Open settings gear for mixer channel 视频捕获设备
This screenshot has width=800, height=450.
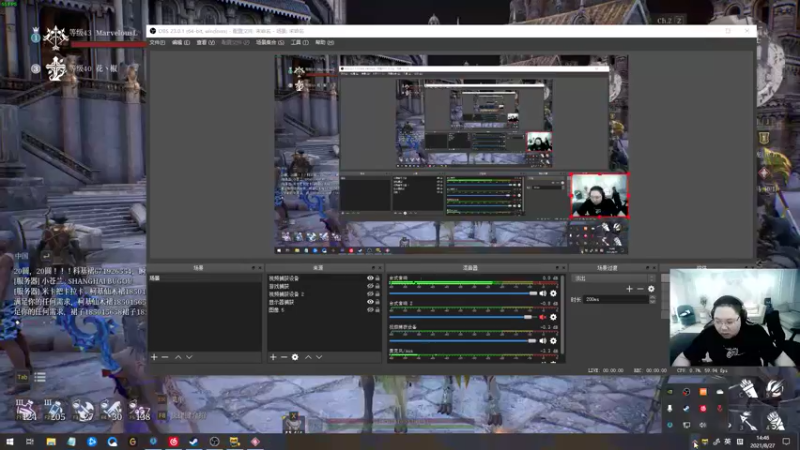(553, 341)
